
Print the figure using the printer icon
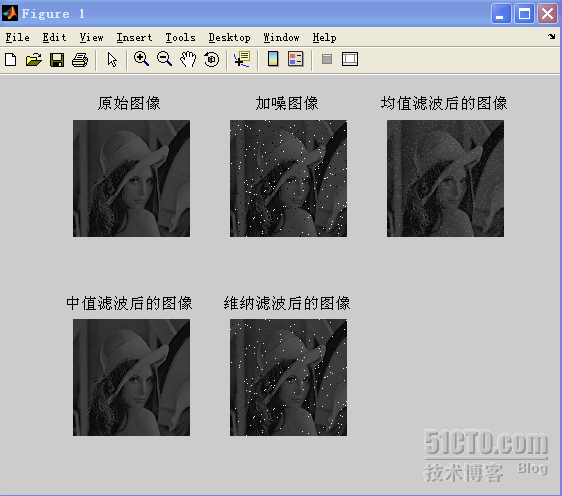click(x=80, y=59)
